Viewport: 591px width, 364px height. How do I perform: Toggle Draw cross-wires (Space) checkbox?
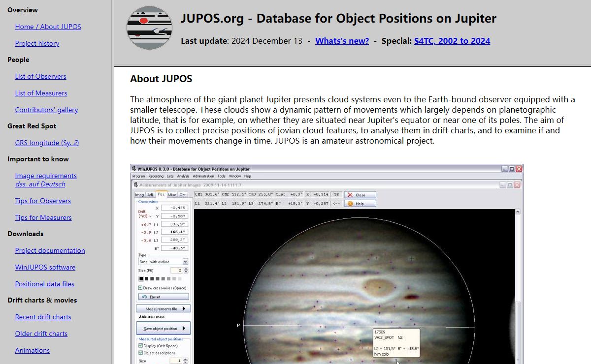[x=141, y=288]
